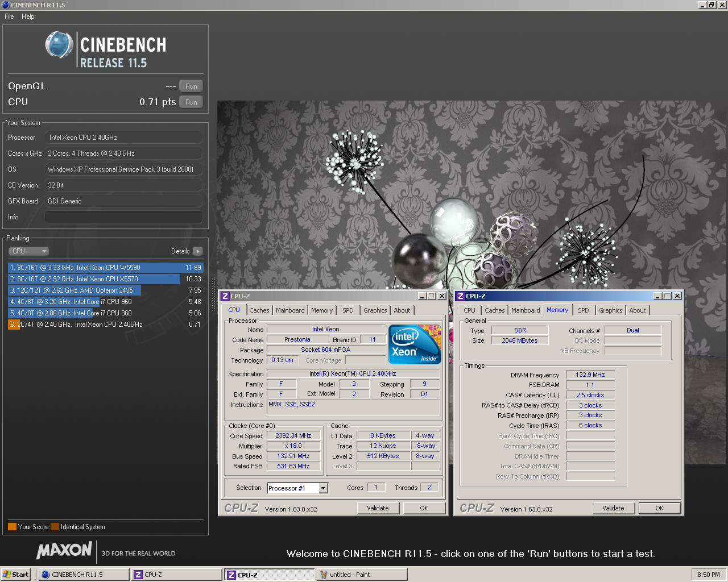Click the CAS# Latency 2.5 clocks value
Viewport: 728px width, 582px height.
click(x=590, y=396)
